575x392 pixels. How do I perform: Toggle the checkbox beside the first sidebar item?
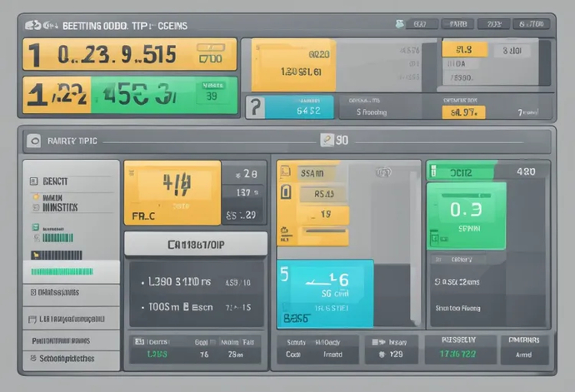click(x=34, y=181)
